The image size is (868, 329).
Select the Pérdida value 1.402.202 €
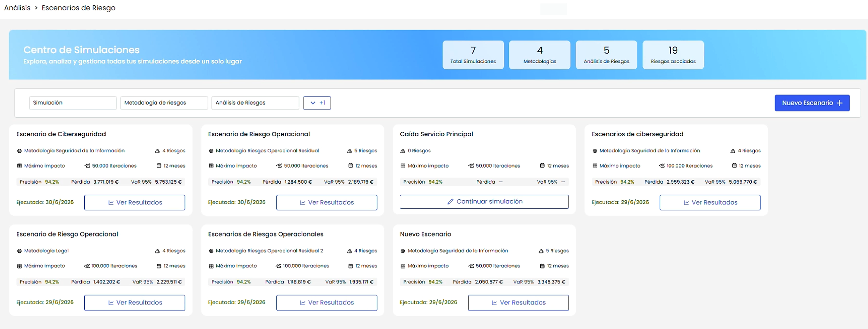point(107,282)
